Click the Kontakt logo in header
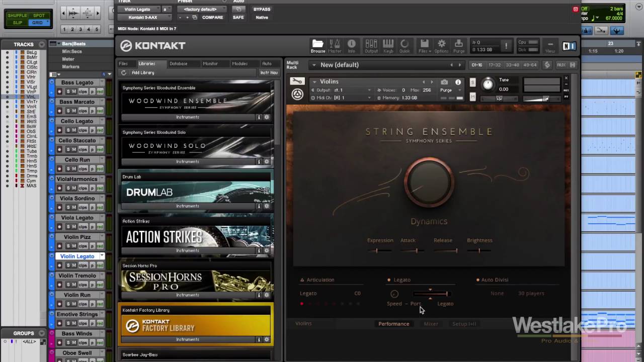Image resolution: width=644 pixels, height=362 pixels. coord(153,46)
